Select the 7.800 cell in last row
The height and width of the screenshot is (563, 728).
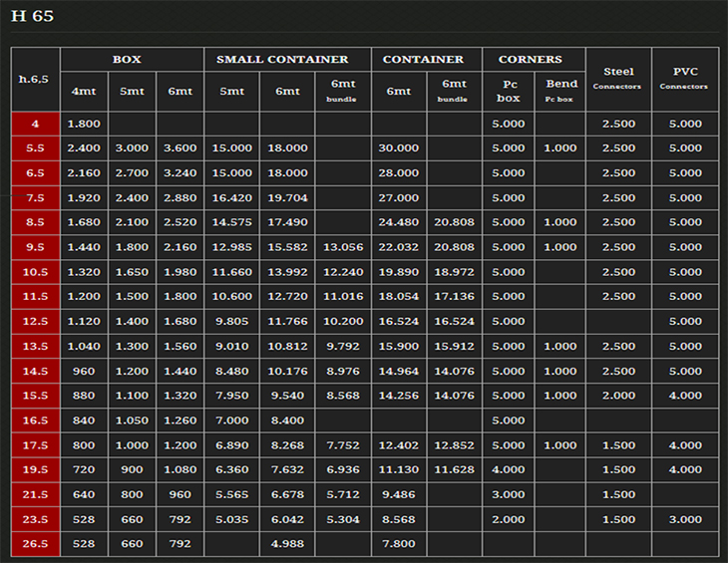click(x=399, y=544)
